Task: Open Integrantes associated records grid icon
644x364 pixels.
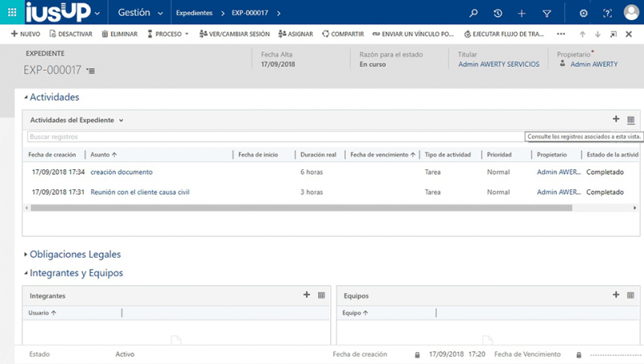Action: [321, 296]
